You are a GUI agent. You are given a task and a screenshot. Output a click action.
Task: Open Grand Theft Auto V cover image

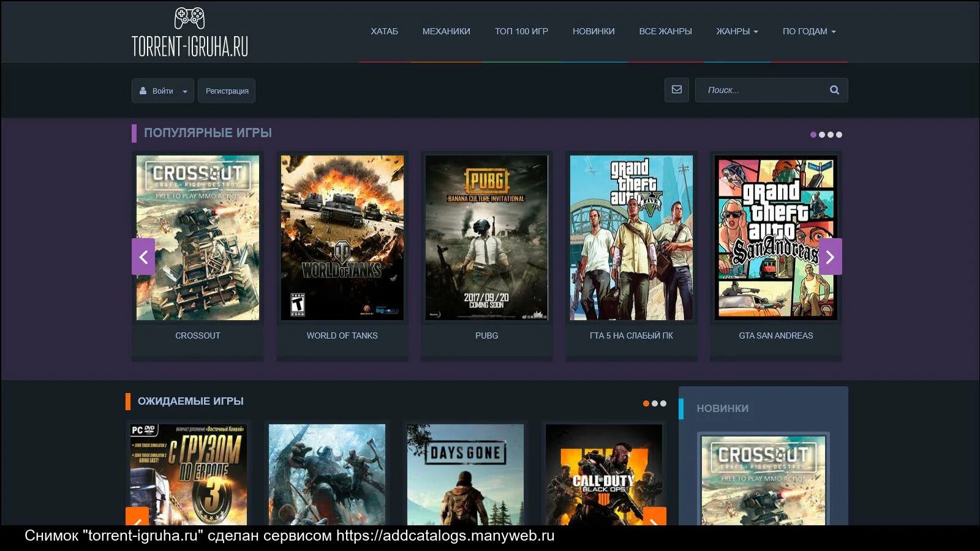click(x=631, y=238)
